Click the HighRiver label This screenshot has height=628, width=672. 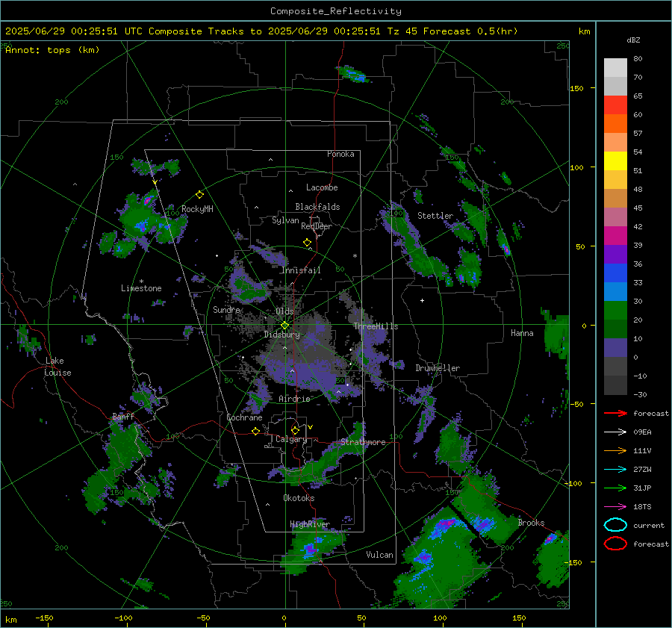pos(310,524)
